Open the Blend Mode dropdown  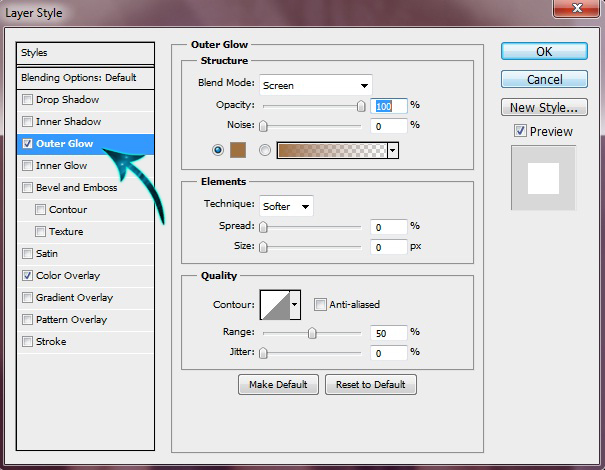point(316,85)
